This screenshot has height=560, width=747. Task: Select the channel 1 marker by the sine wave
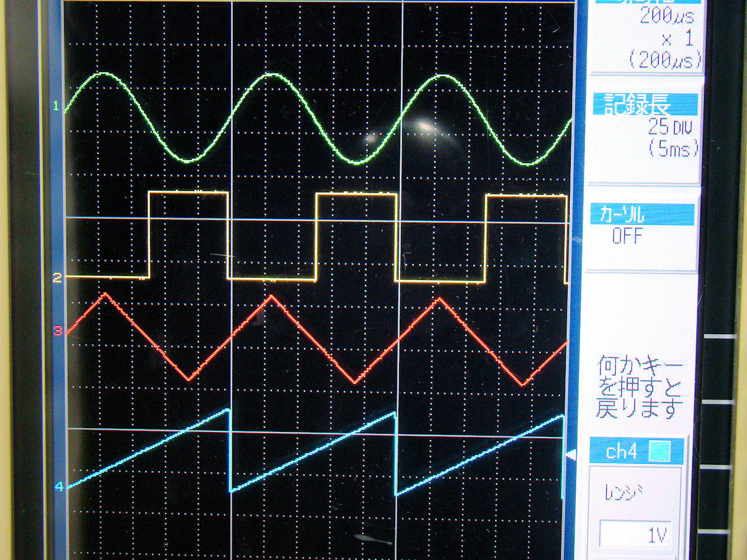tap(56, 106)
